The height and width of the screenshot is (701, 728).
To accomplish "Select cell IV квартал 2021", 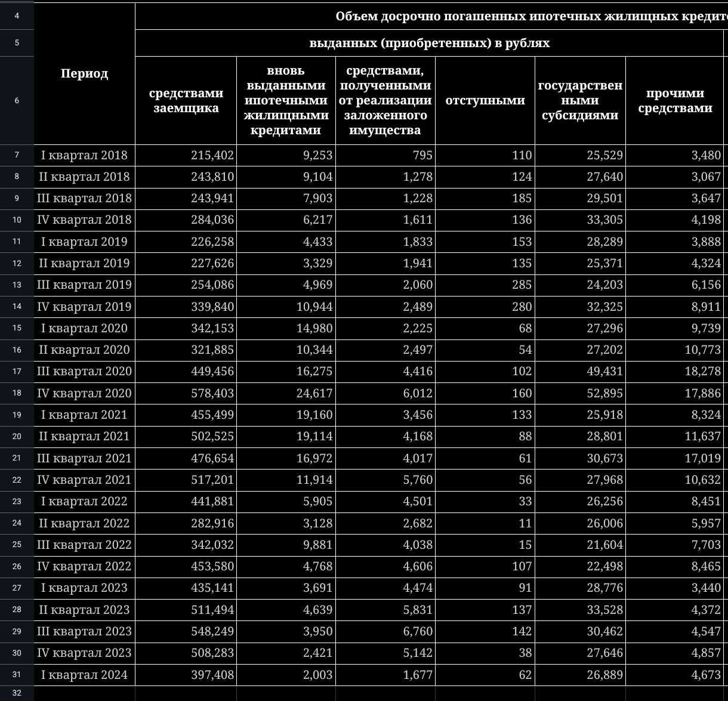I will [85, 480].
